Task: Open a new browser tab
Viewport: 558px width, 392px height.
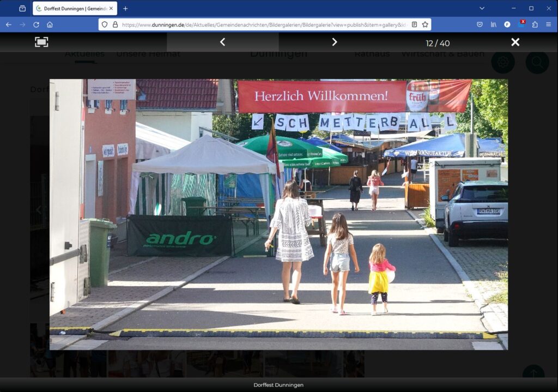Action: 125,8
